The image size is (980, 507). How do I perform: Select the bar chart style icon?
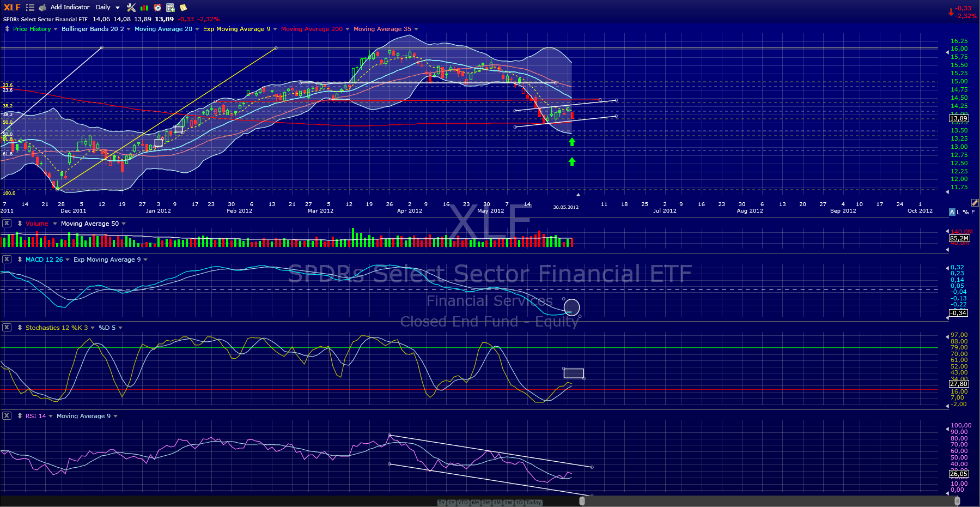coord(144,8)
